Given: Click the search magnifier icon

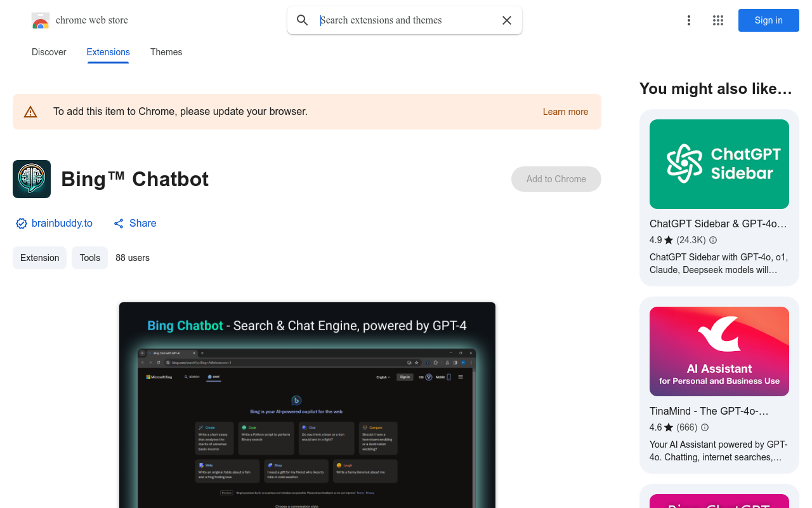Looking at the screenshot, I should tap(303, 20).
